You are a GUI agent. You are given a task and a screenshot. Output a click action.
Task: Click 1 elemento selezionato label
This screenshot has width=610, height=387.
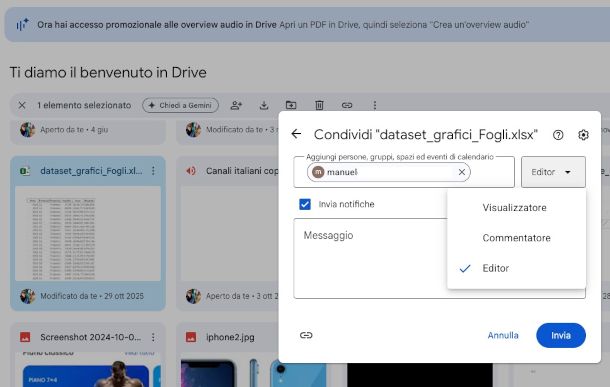click(x=84, y=105)
